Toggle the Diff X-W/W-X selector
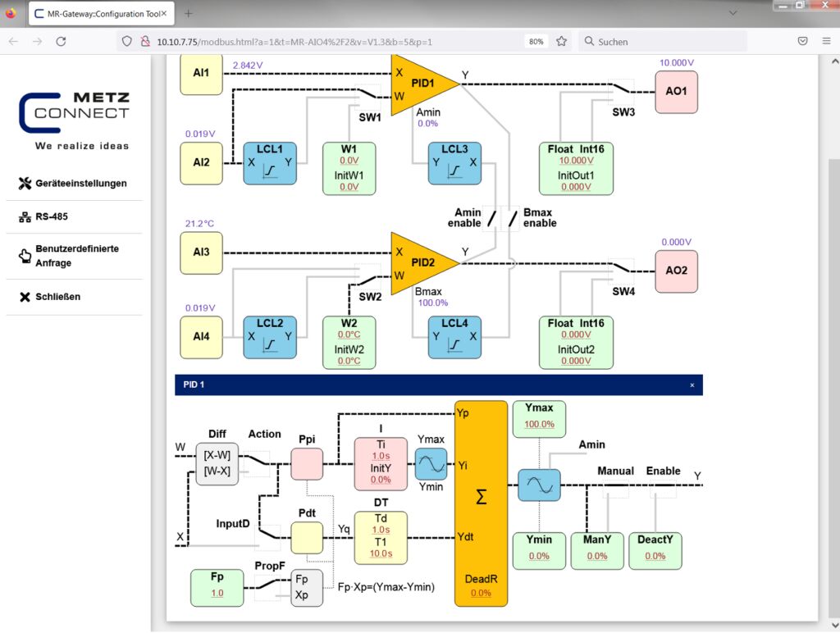 (x=217, y=463)
